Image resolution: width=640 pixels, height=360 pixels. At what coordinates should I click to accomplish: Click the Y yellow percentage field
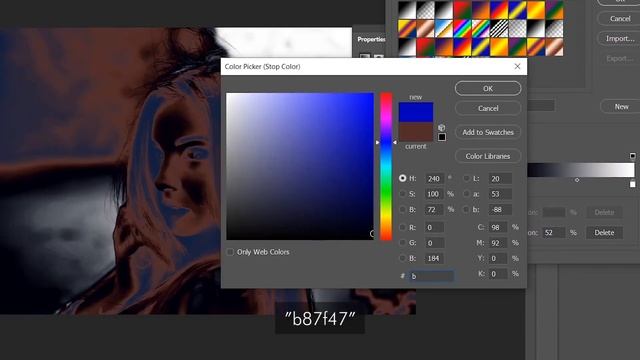498,258
